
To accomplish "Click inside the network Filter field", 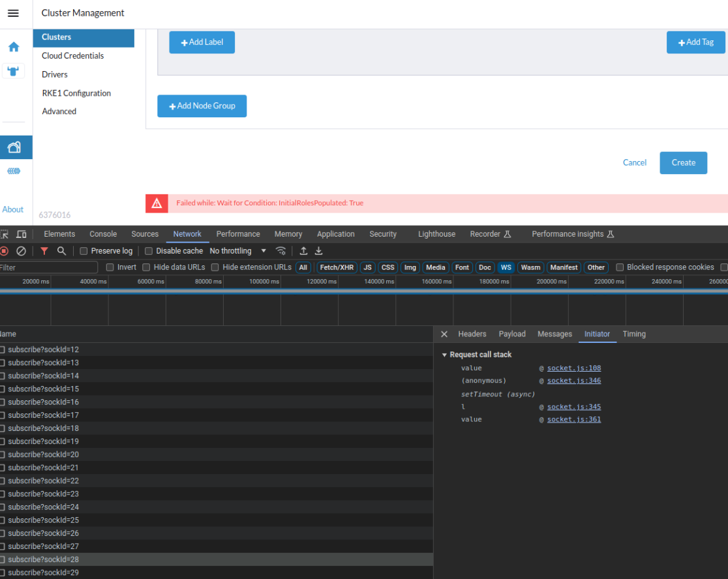I will (46, 267).
